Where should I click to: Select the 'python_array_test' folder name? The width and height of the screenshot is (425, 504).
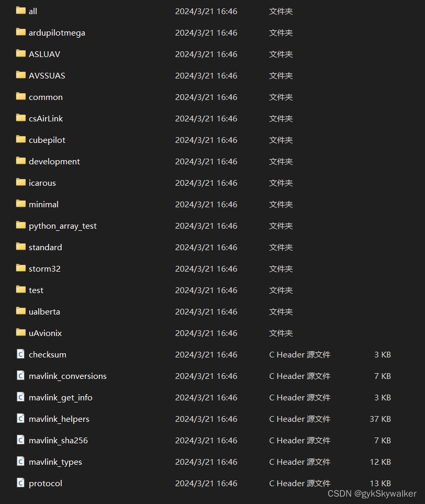[x=63, y=227]
